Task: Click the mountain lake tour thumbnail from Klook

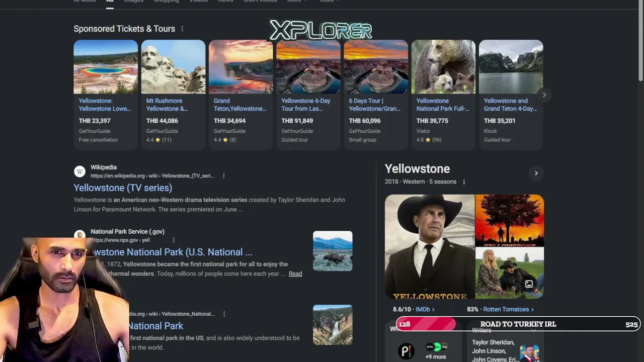Action: 511,67
